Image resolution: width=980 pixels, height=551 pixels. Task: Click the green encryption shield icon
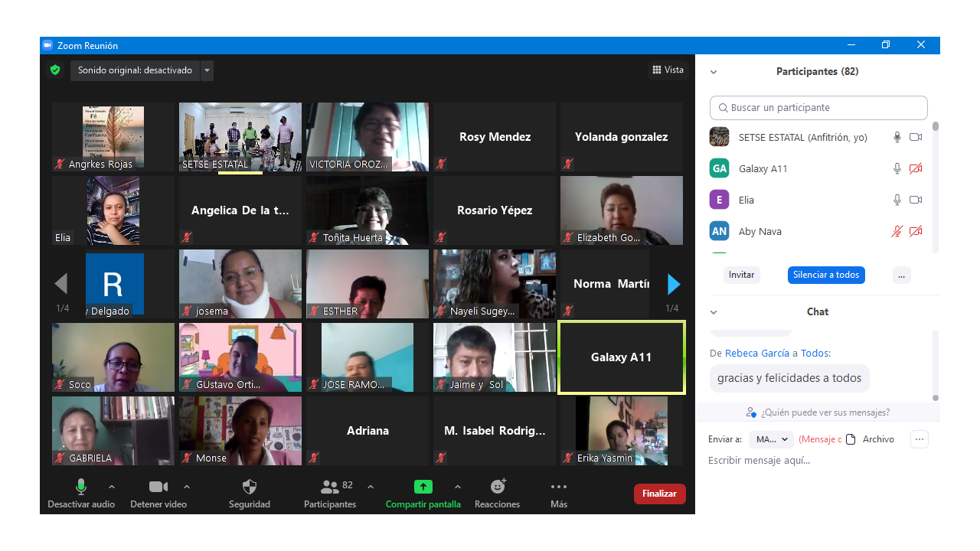pyautogui.click(x=54, y=70)
